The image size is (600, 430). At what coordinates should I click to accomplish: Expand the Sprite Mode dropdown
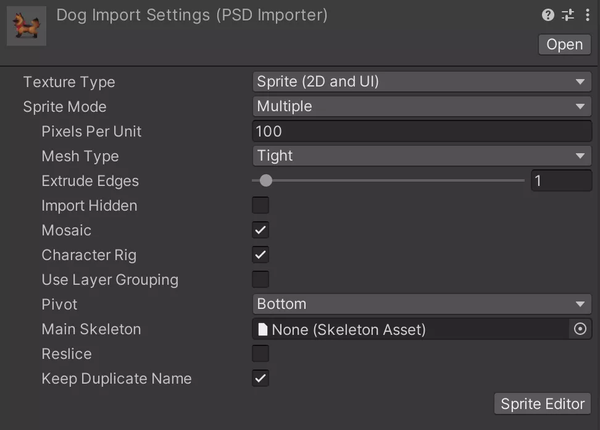coord(421,107)
